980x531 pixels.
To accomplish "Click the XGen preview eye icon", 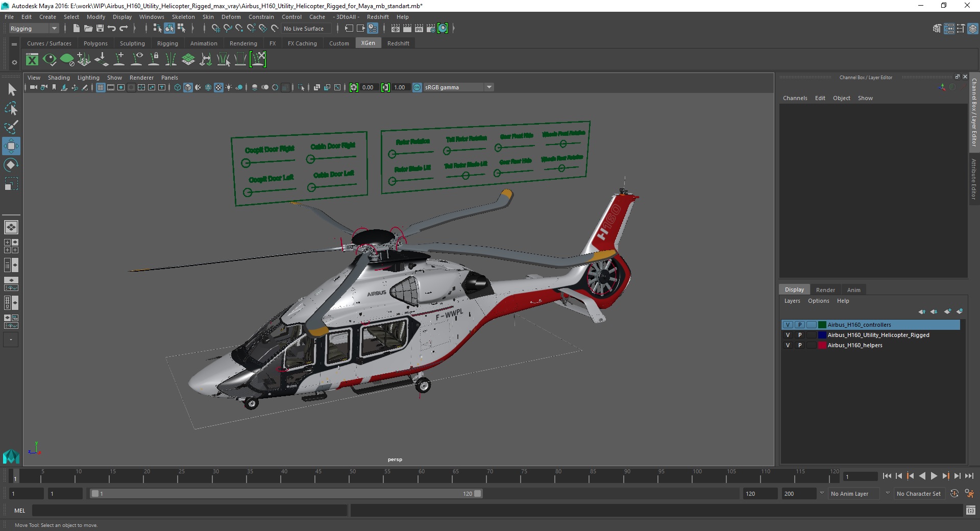I will point(50,60).
